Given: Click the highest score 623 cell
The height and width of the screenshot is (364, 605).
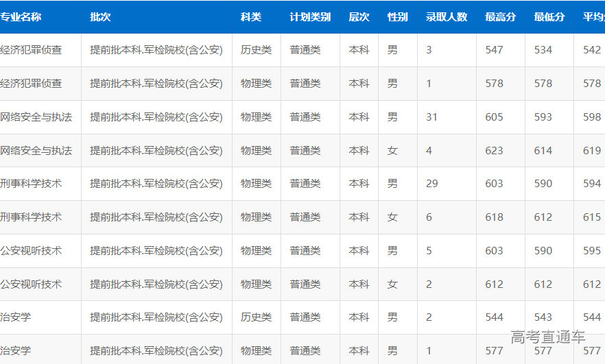Looking at the screenshot, I should point(494,151).
